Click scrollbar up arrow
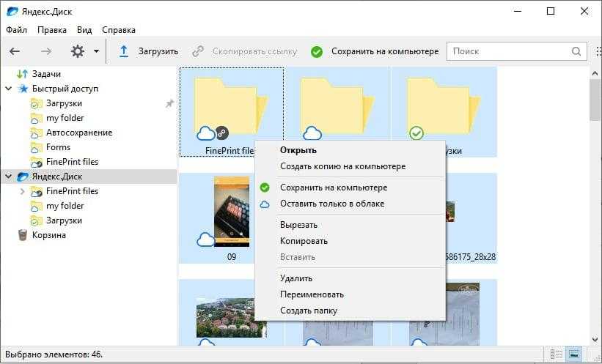 click(595, 73)
